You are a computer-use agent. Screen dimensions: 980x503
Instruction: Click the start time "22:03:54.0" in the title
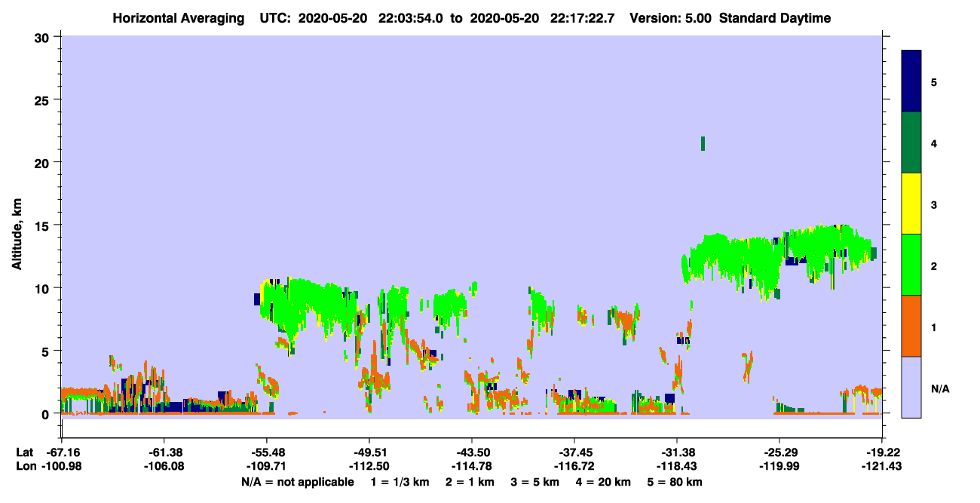tap(411, 18)
